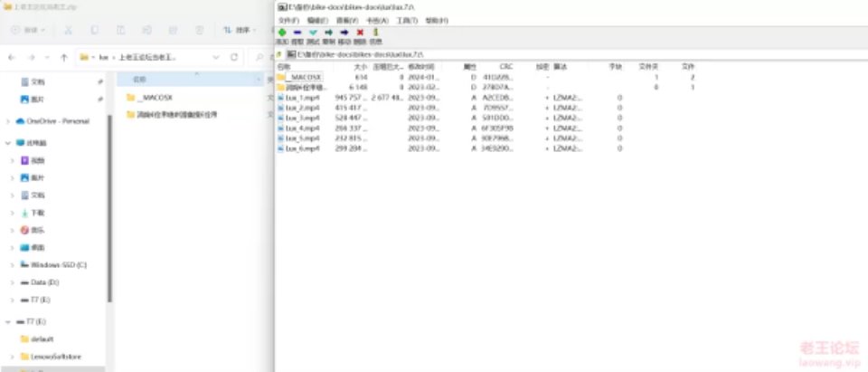This screenshot has width=868, height=372.
Task: Open the File (文件) menu in 7-Zip
Action: [x=288, y=21]
